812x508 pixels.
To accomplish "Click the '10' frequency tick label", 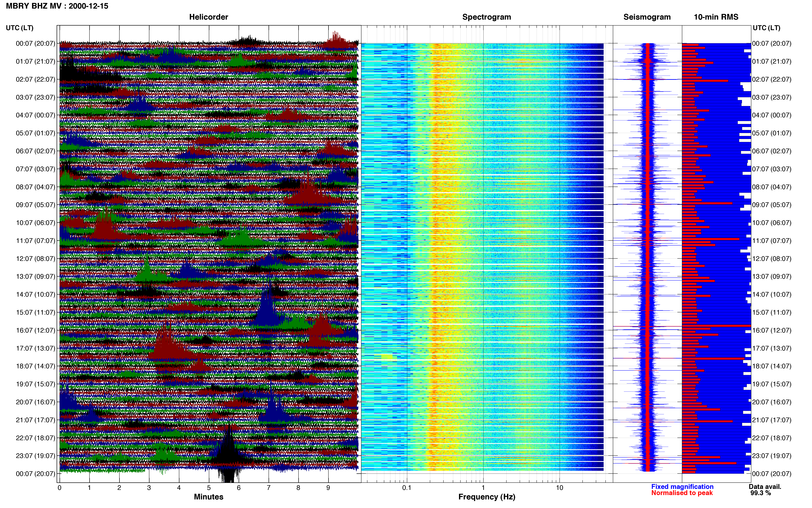I will [559, 487].
